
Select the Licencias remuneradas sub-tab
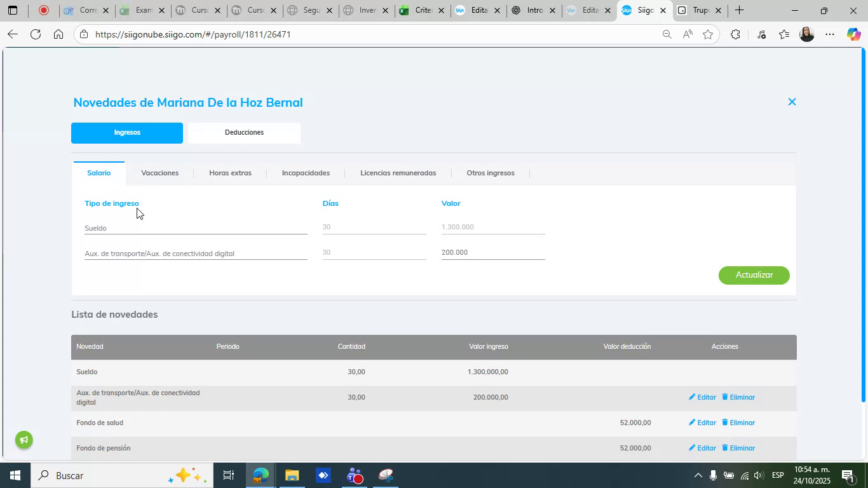tap(398, 173)
